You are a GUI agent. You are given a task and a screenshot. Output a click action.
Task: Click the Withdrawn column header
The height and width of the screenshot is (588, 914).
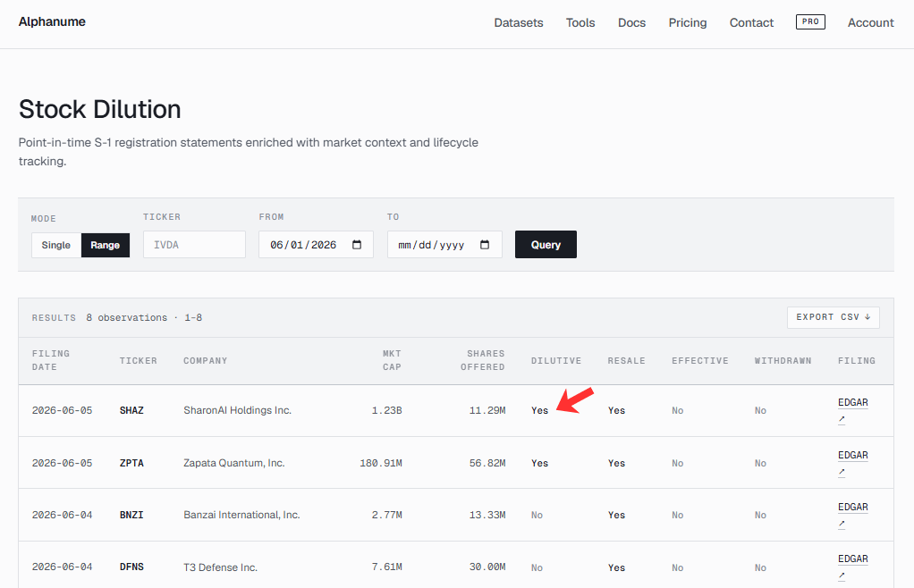coord(783,361)
